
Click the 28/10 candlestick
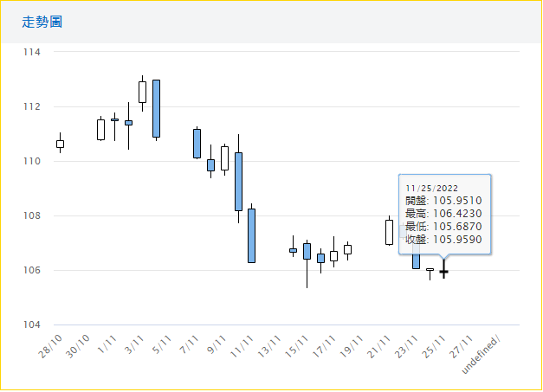point(60,144)
